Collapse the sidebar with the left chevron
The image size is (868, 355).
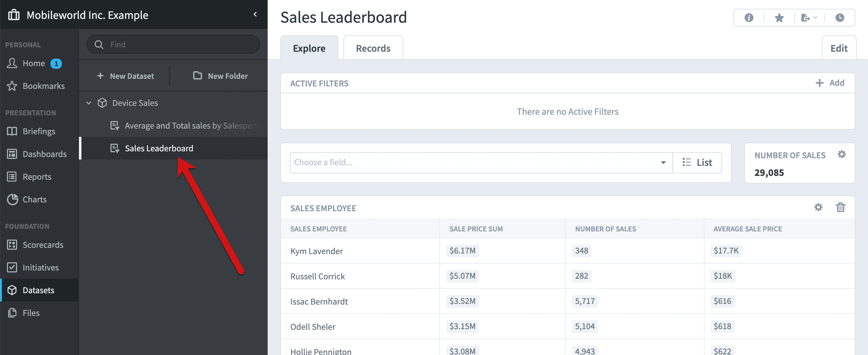[x=255, y=14]
